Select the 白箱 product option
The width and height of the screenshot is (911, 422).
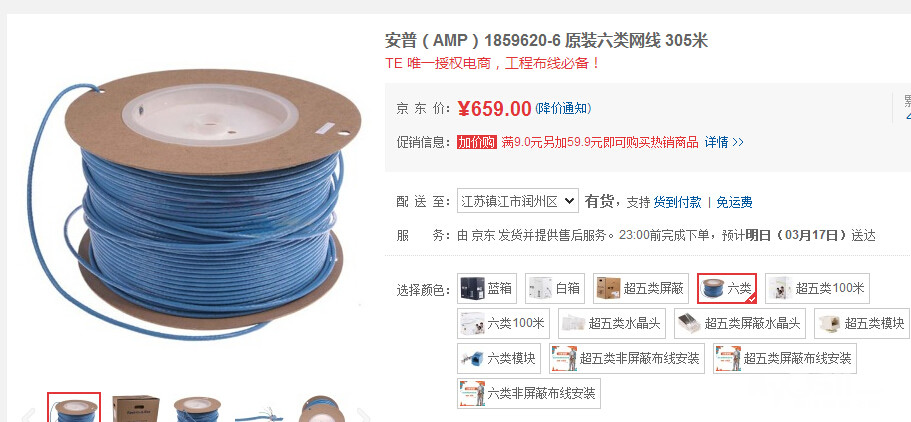(555, 288)
